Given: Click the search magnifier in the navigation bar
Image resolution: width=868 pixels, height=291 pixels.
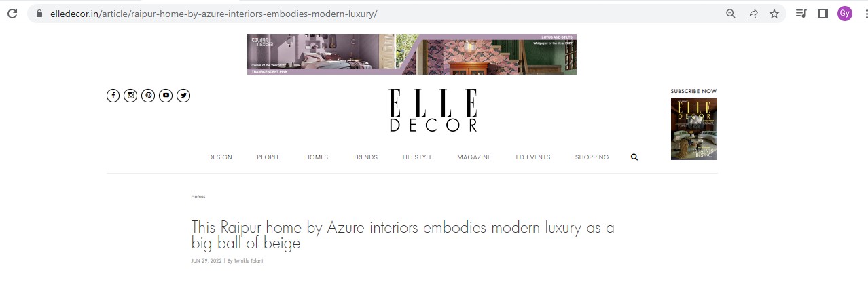Looking at the screenshot, I should 634,157.
